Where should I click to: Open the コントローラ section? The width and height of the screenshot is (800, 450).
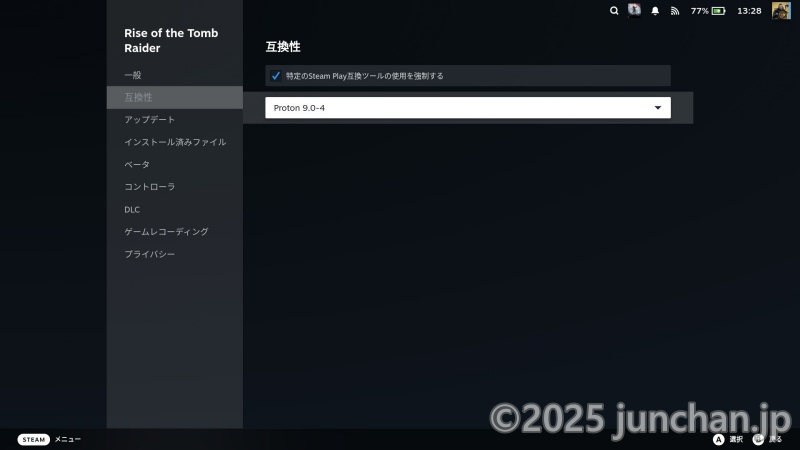(x=174, y=187)
